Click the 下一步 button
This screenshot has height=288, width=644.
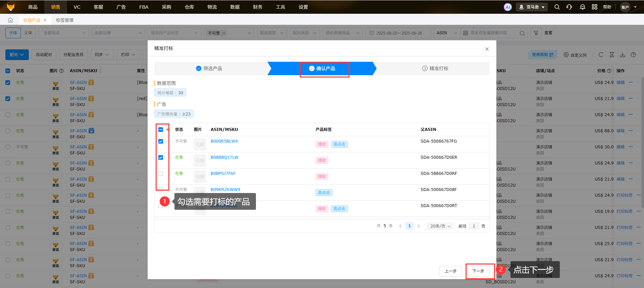click(x=478, y=271)
